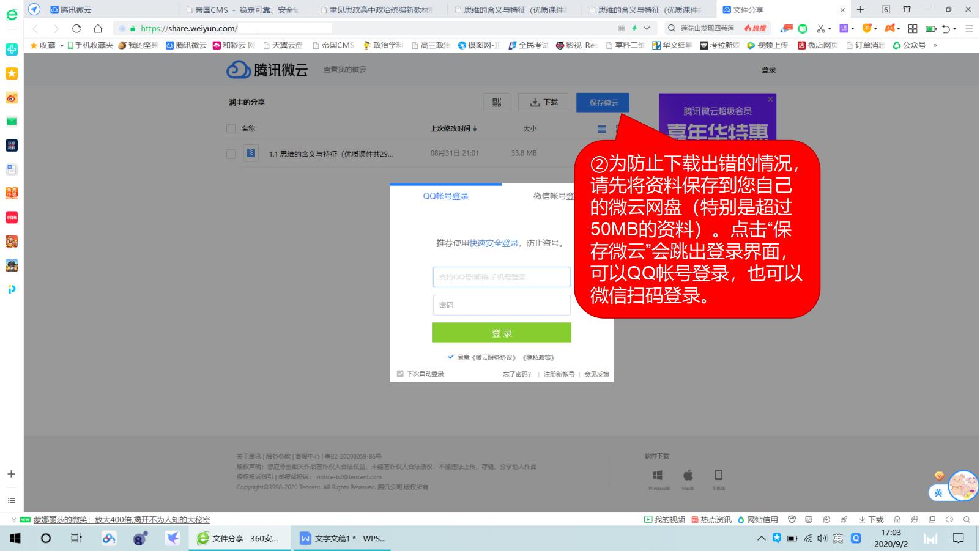The width and height of the screenshot is (980, 551).
Task: Open the QR code icon beside 下载
Action: pos(497,102)
